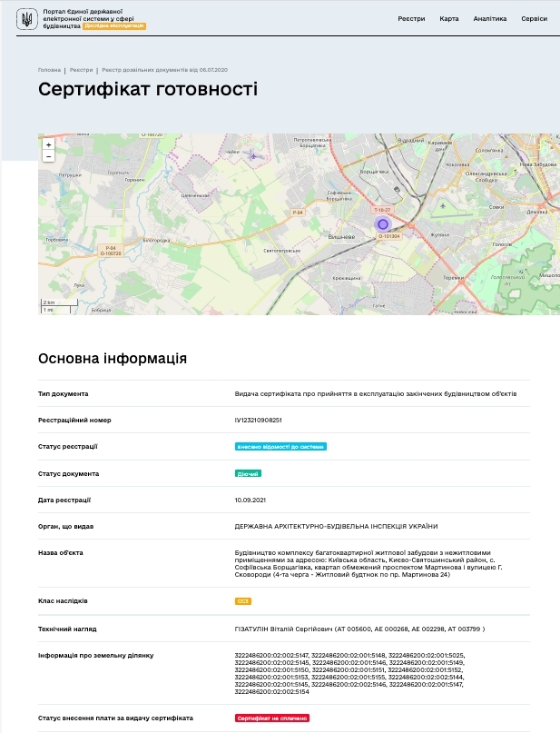This screenshot has height=733, width=560.
Task: Click the Клас наслідків row label
Action: 63,600
